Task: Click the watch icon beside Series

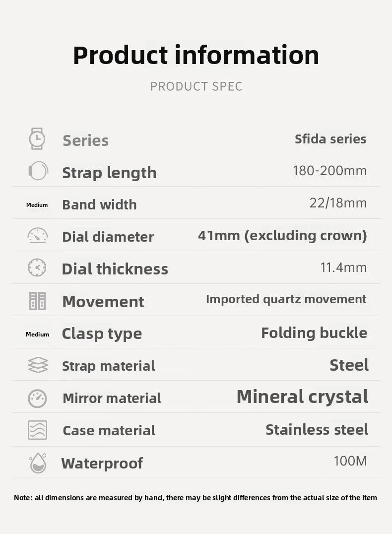Action: (x=37, y=139)
